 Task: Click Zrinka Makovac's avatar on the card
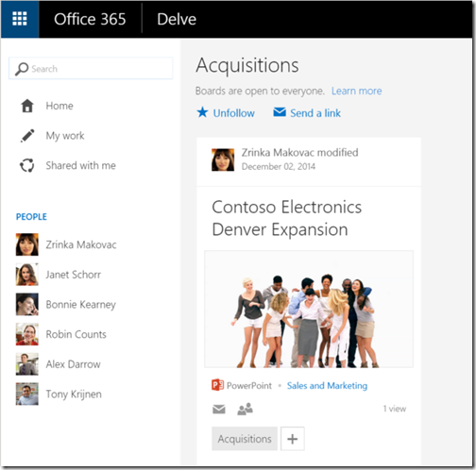(223, 159)
